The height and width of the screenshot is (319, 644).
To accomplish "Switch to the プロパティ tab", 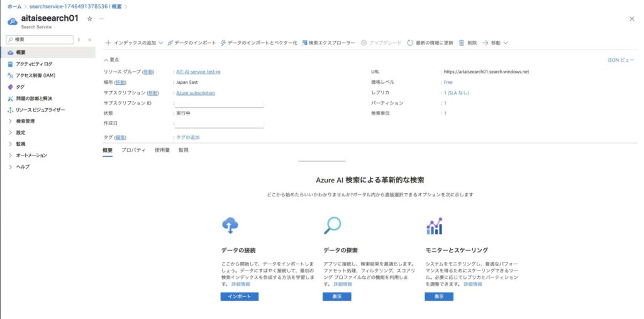I will (x=133, y=150).
